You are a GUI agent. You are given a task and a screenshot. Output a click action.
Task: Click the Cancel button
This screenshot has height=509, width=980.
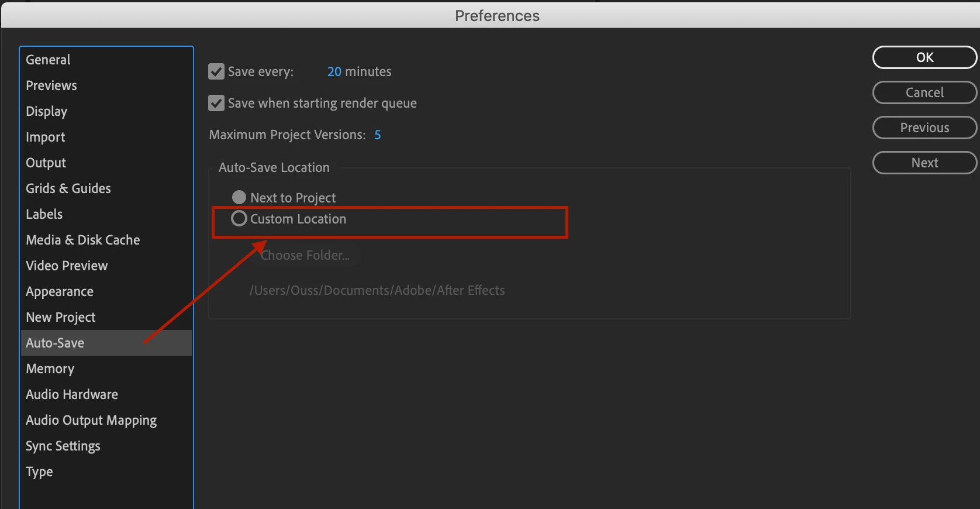coord(924,92)
